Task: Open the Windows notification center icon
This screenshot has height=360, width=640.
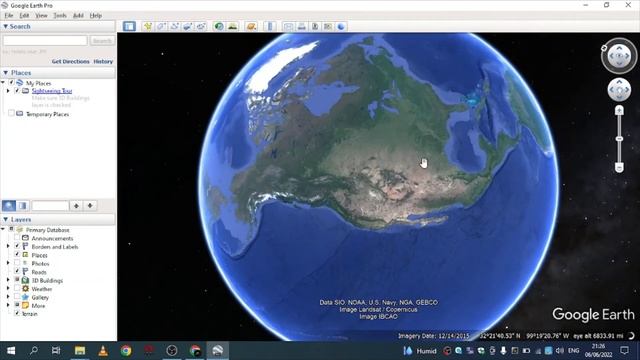Action: 624,351
